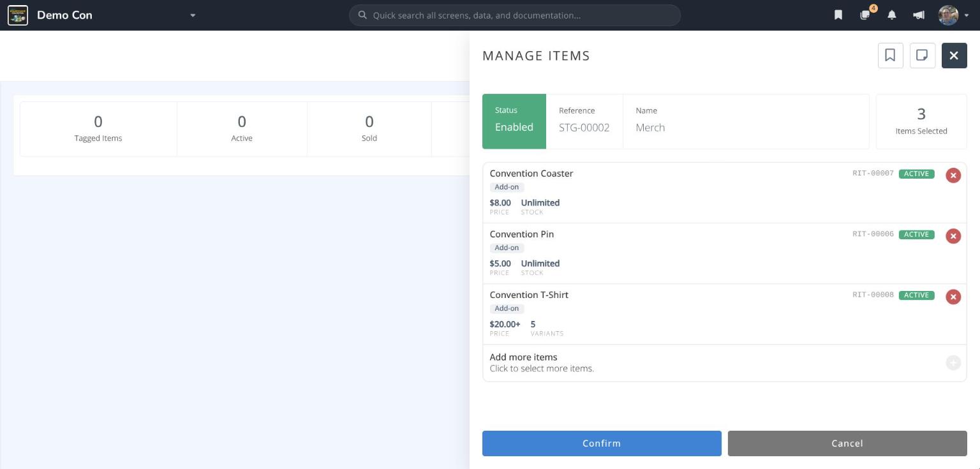Viewport: 980px width, 469px height.
Task: Open the announcements megaphone icon
Action: [919, 15]
